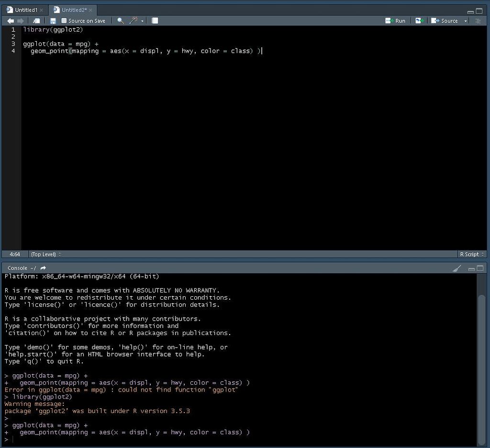Click the Console pane title

click(x=18, y=268)
